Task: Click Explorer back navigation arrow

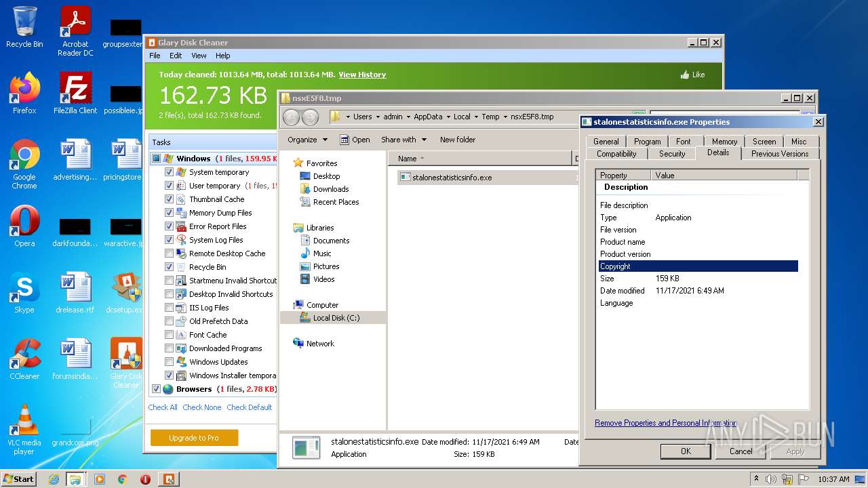Action: click(291, 117)
